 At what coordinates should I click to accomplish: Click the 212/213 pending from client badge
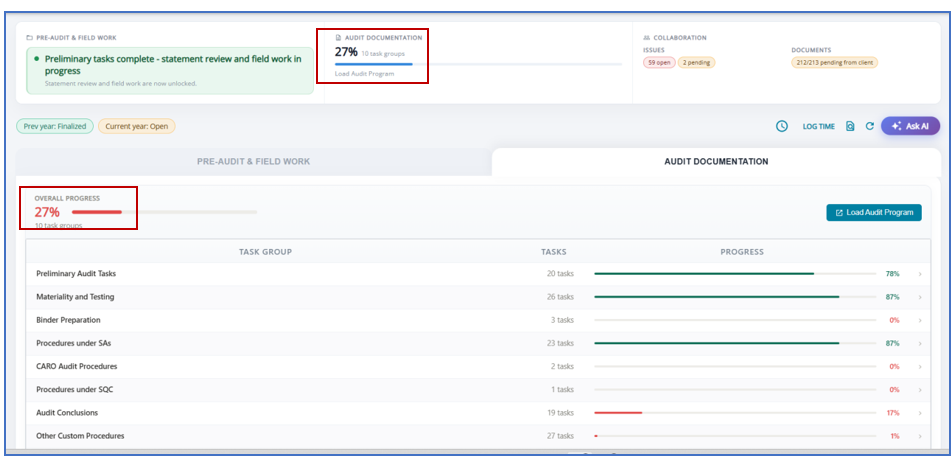point(834,62)
